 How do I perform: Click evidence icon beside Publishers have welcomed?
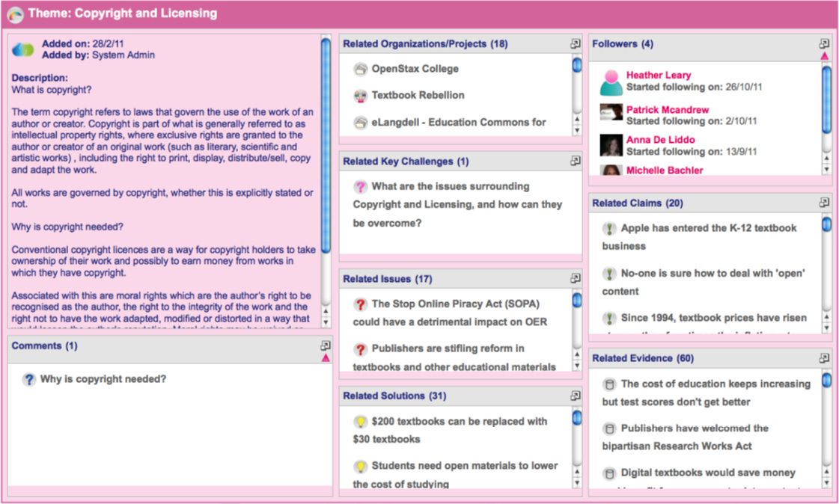(x=609, y=428)
